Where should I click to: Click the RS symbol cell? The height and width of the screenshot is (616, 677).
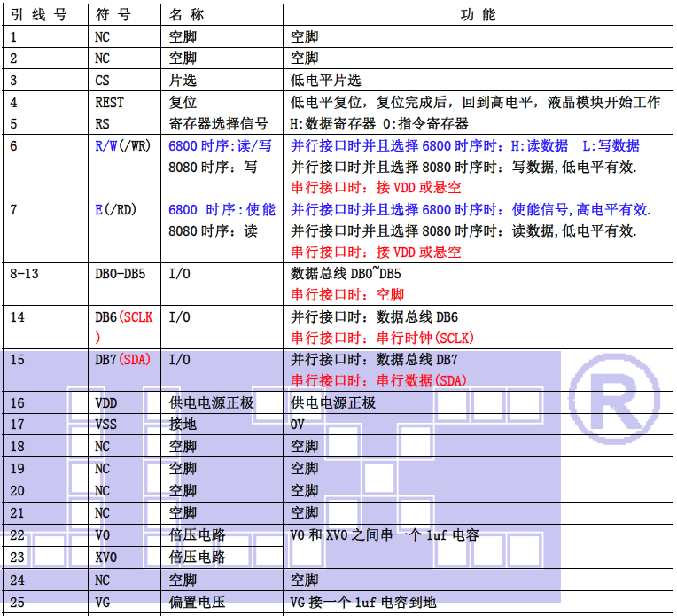tap(103, 124)
